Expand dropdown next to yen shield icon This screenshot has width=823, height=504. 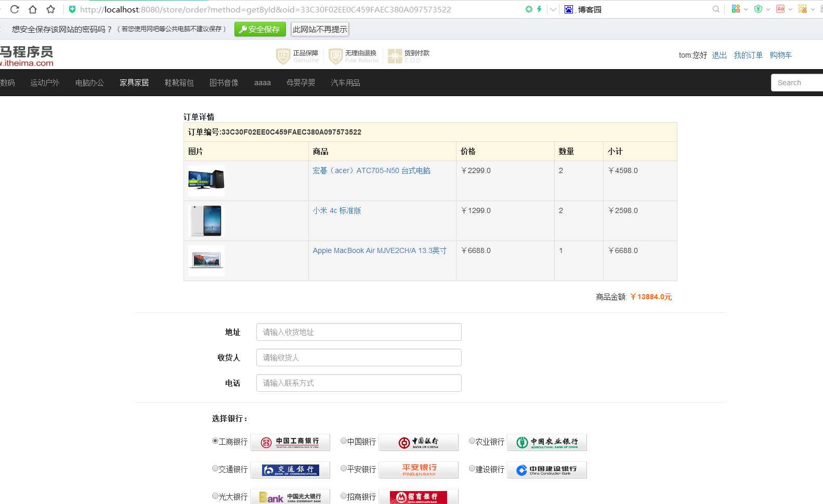pyautogui.click(x=768, y=9)
